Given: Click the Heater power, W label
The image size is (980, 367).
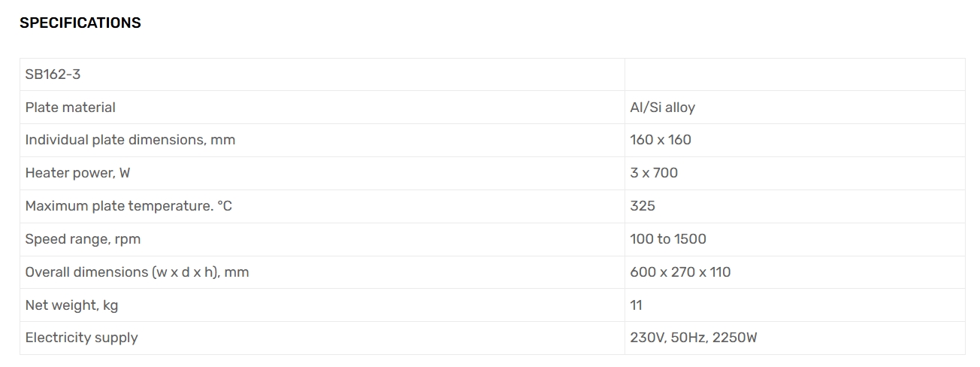Looking at the screenshot, I should tap(77, 173).
